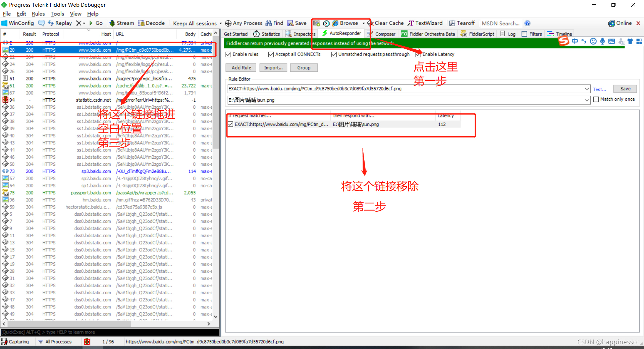The image size is (644, 349).
Task: Uncheck the EXACT baidu rule checkbox
Action: pos(230,124)
